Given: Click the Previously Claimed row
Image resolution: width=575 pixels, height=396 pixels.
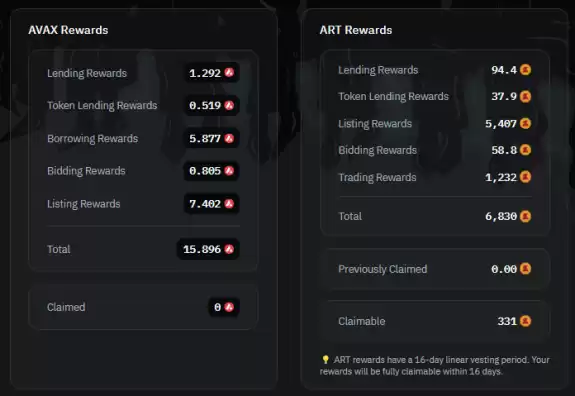Looking at the screenshot, I should point(435,269).
